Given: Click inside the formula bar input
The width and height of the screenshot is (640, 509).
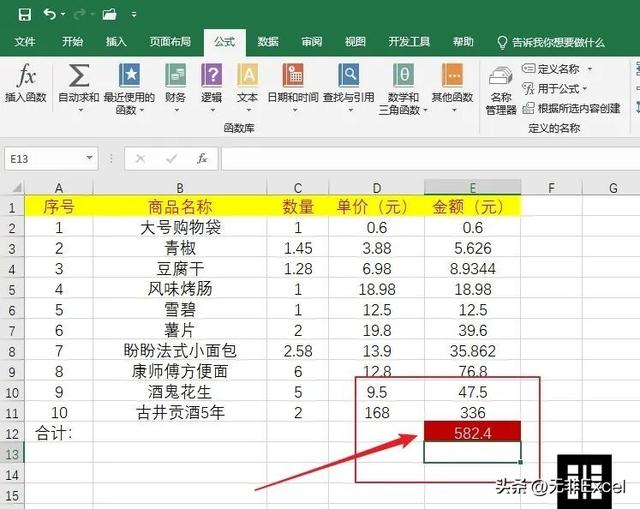Looking at the screenshot, I should click(x=430, y=159).
